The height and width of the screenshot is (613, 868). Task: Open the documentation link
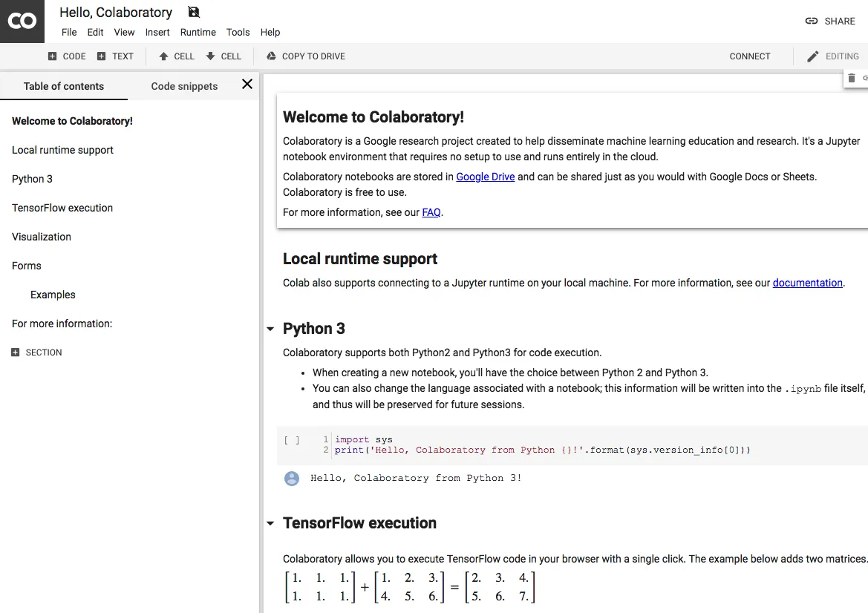808,283
